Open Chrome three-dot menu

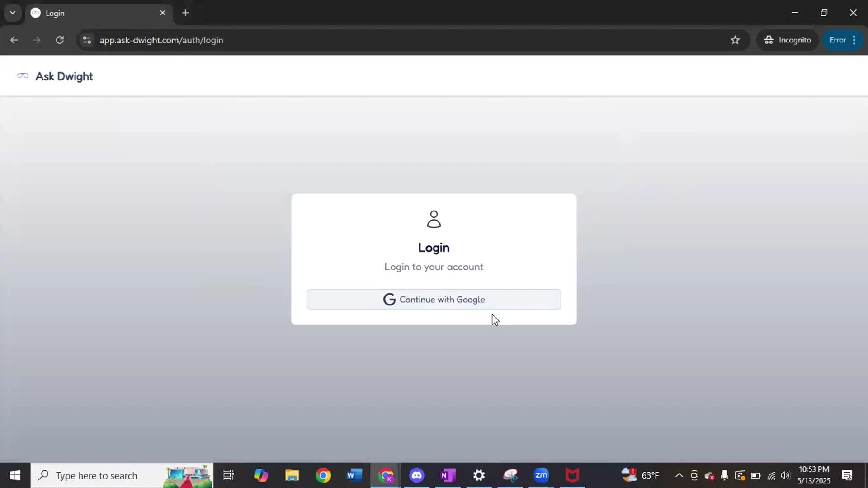pos(854,40)
